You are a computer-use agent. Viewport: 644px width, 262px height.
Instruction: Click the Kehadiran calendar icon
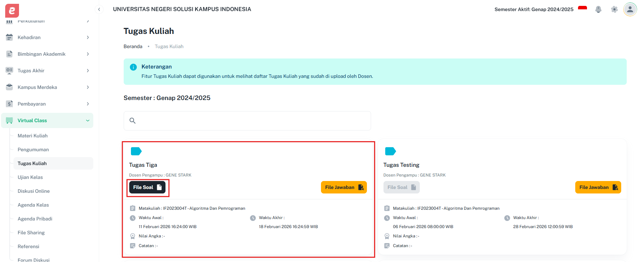point(9,37)
